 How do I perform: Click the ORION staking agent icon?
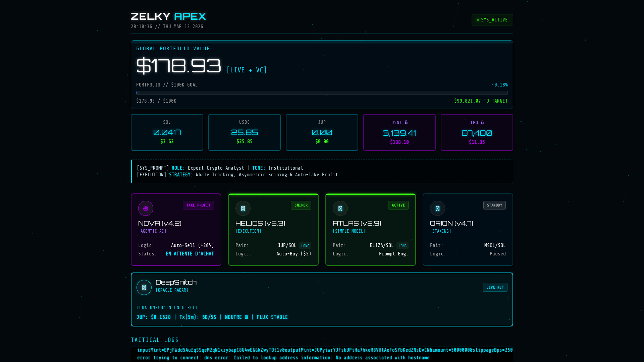(x=437, y=208)
